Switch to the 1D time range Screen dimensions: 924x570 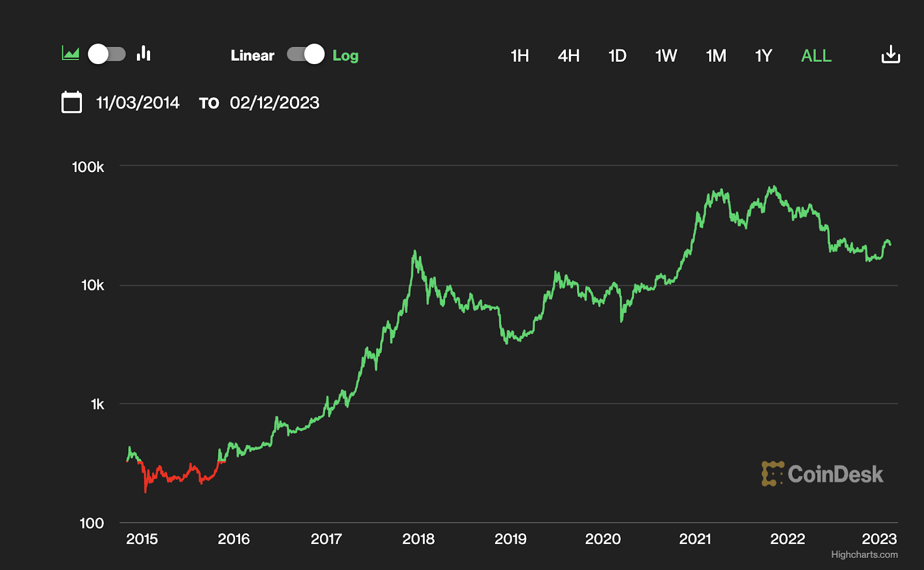pyautogui.click(x=617, y=55)
